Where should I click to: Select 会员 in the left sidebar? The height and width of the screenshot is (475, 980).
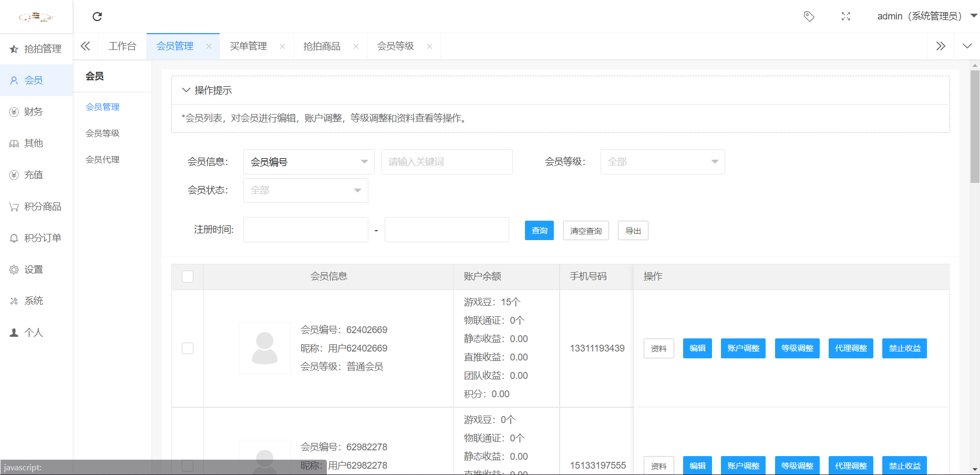pyautogui.click(x=36, y=80)
